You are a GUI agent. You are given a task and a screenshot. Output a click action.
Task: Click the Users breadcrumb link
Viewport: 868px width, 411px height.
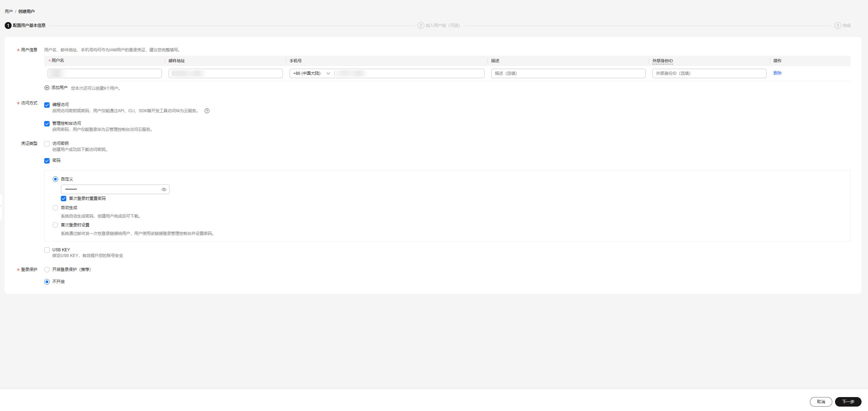(9, 12)
